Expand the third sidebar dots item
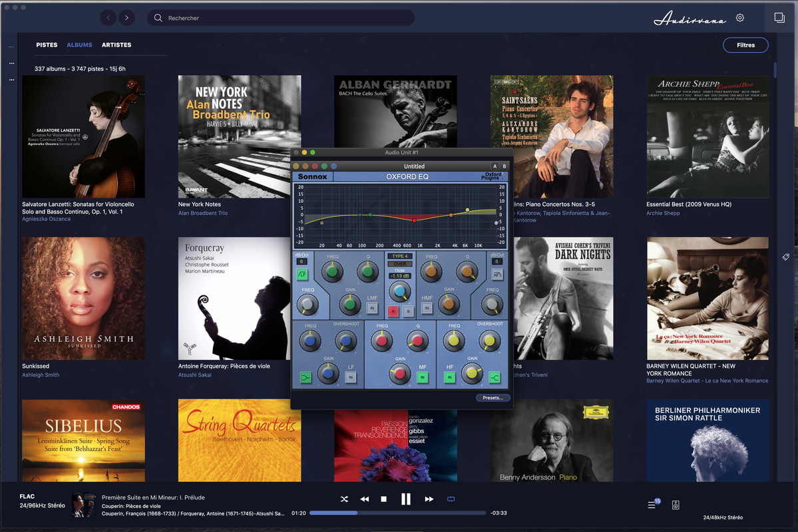Image resolution: width=798 pixels, height=532 pixels. tap(12, 80)
